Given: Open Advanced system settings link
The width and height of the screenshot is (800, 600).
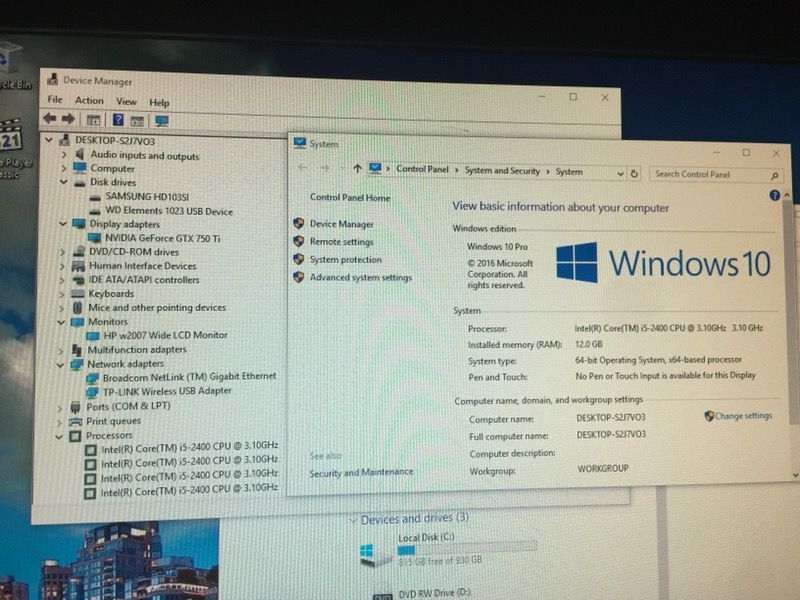Looking at the screenshot, I should [x=360, y=278].
